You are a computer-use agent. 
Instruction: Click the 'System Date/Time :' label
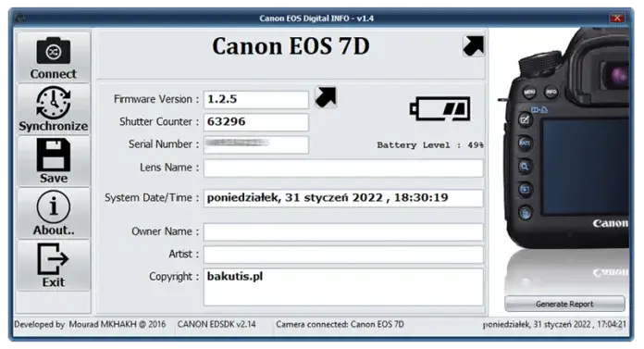152,198
